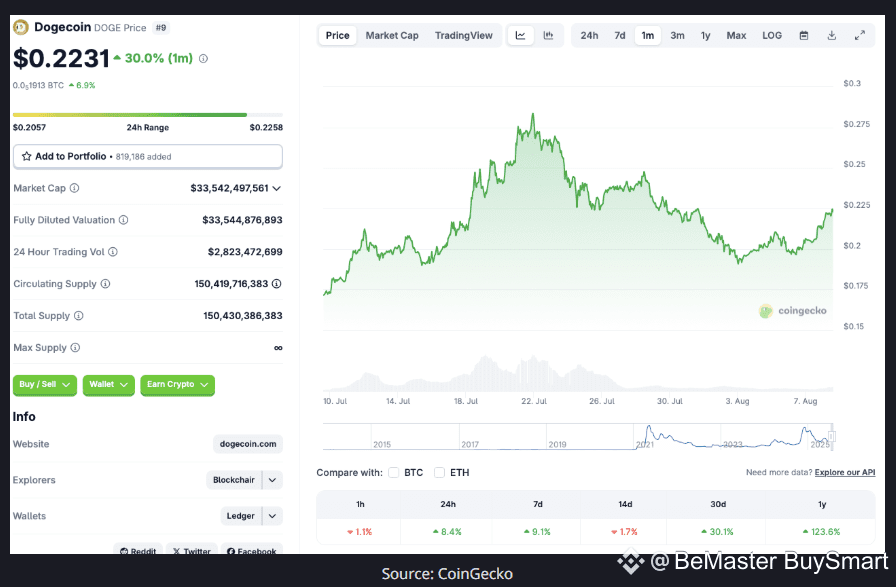The width and height of the screenshot is (896, 587).
Task: Select the 1m time range
Action: tap(647, 35)
